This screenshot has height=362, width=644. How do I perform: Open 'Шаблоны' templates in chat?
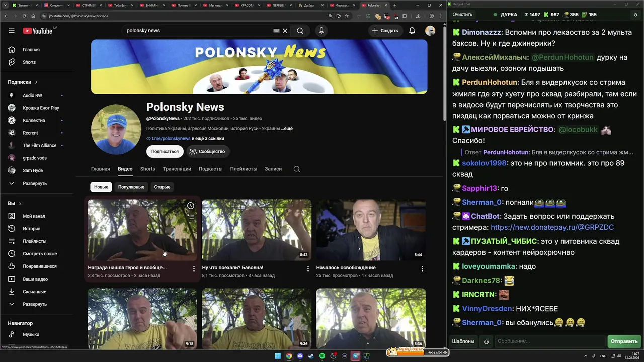click(463, 341)
